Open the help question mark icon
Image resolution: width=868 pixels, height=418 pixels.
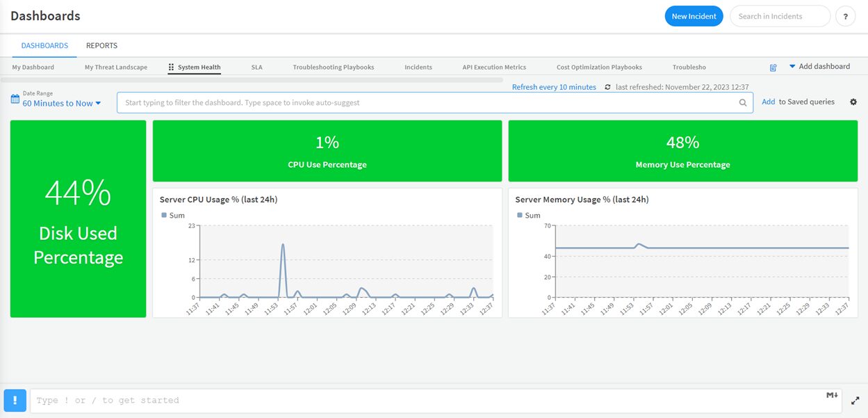[x=845, y=16]
